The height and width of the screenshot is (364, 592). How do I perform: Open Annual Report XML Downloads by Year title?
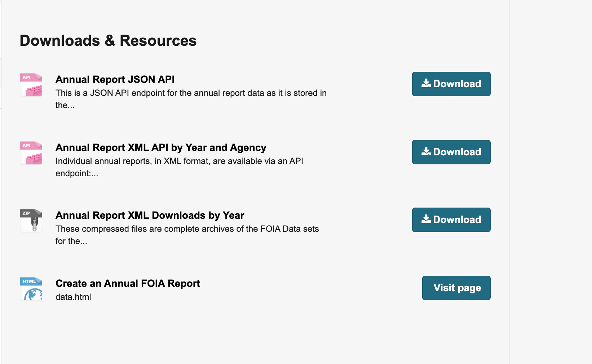(150, 215)
